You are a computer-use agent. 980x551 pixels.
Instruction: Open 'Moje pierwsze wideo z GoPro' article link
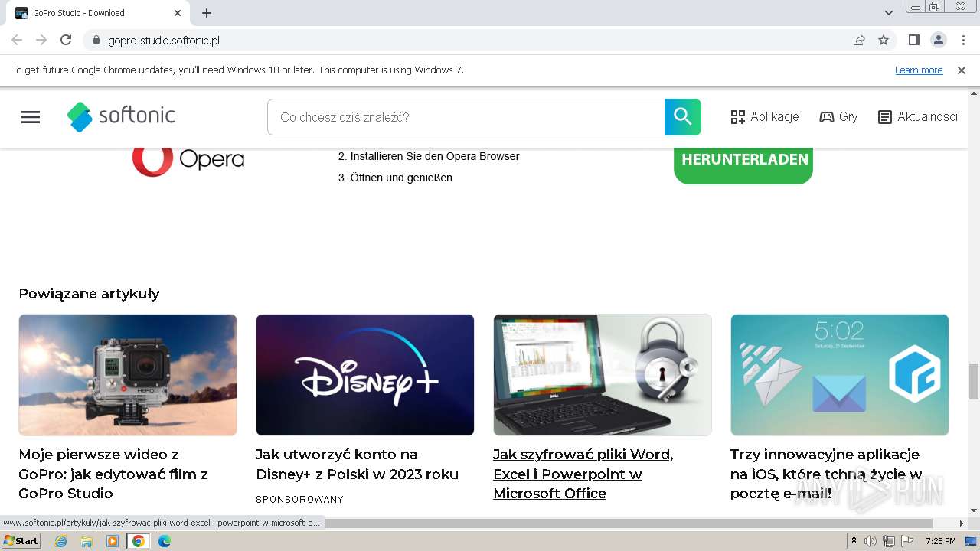coord(113,474)
